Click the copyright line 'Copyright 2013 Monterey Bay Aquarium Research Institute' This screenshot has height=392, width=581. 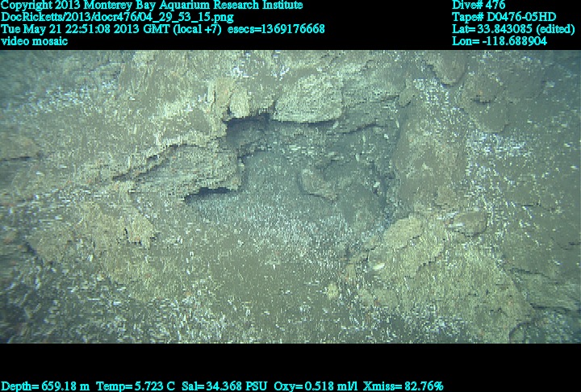tap(152, 5)
